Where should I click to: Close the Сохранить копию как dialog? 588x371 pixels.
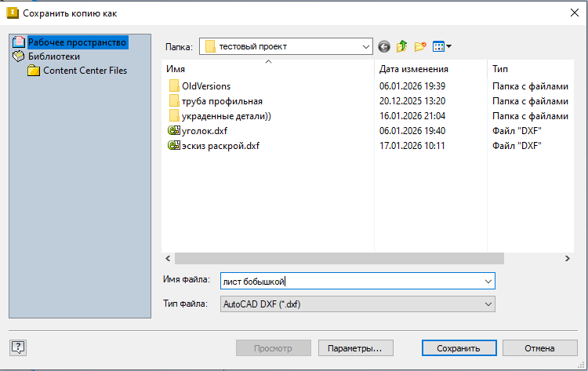574,13
